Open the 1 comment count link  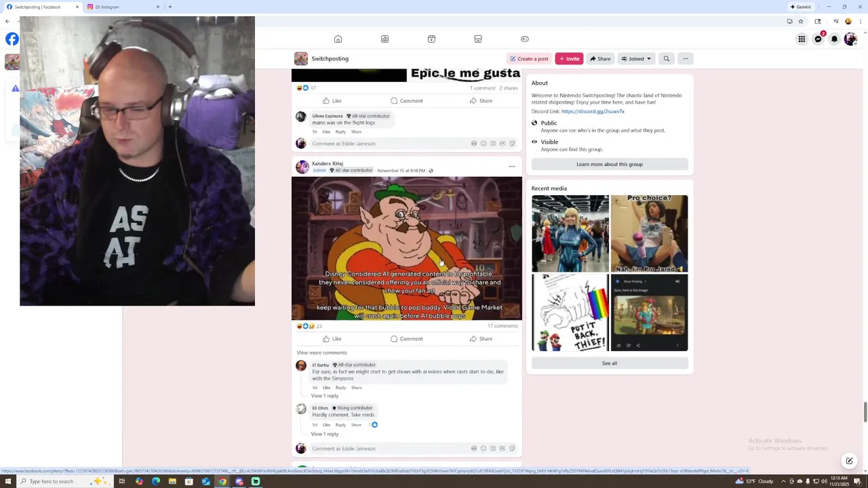click(x=483, y=88)
